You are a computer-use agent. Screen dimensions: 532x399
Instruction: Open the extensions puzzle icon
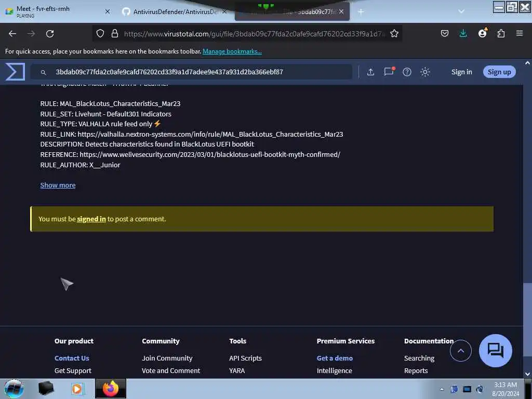point(501,34)
